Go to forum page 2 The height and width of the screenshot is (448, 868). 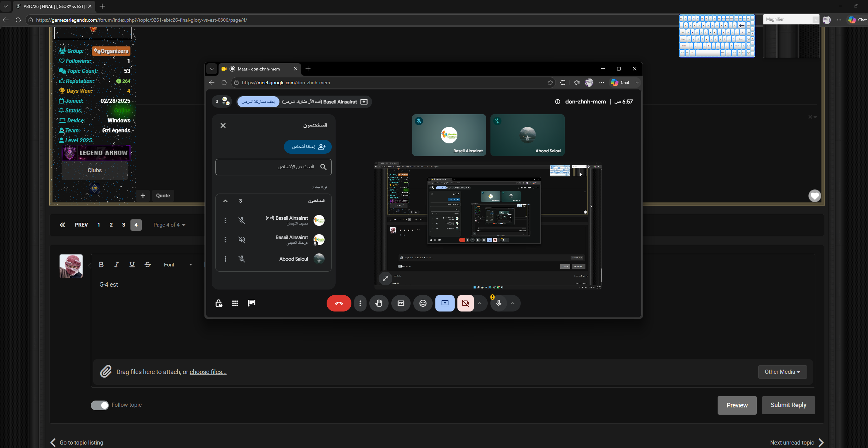coord(111,225)
